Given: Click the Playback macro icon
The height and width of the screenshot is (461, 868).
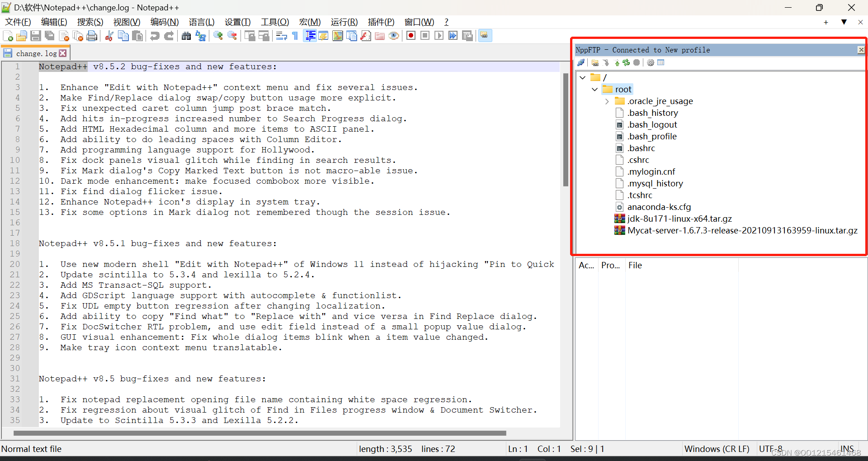Looking at the screenshot, I should pos(439,36).
